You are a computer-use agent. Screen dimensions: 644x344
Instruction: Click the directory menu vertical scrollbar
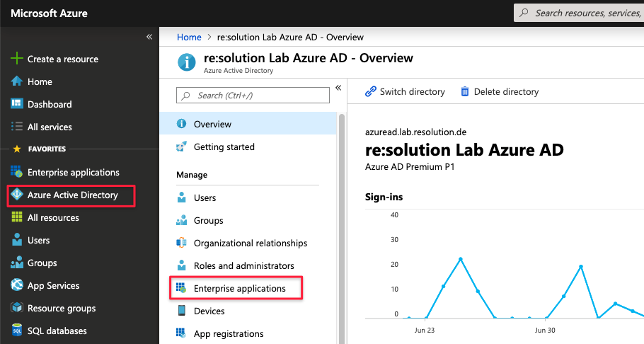341,229
